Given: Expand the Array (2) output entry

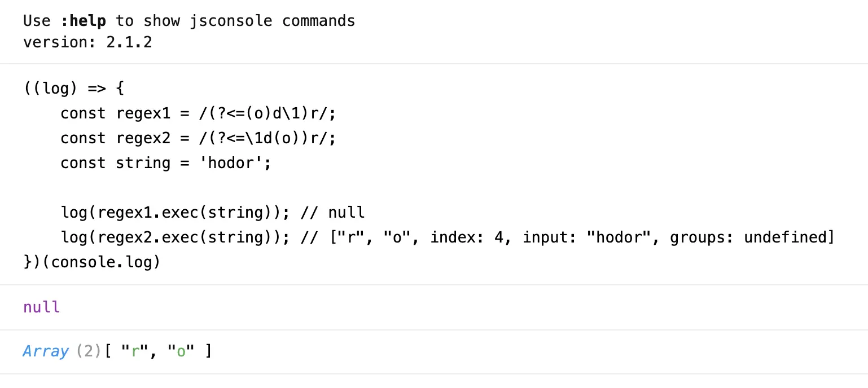Looking at the screenshot, I should click(117, 351).
